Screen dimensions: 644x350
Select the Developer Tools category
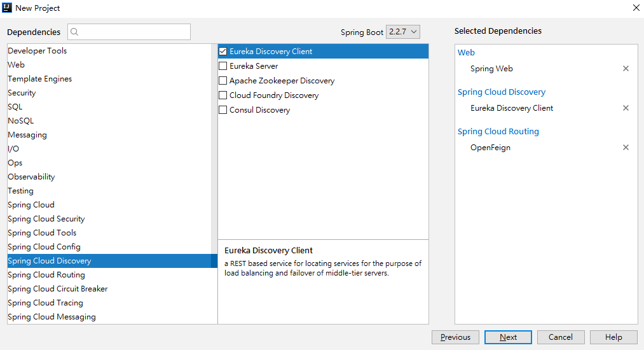[x=38, y=51]
